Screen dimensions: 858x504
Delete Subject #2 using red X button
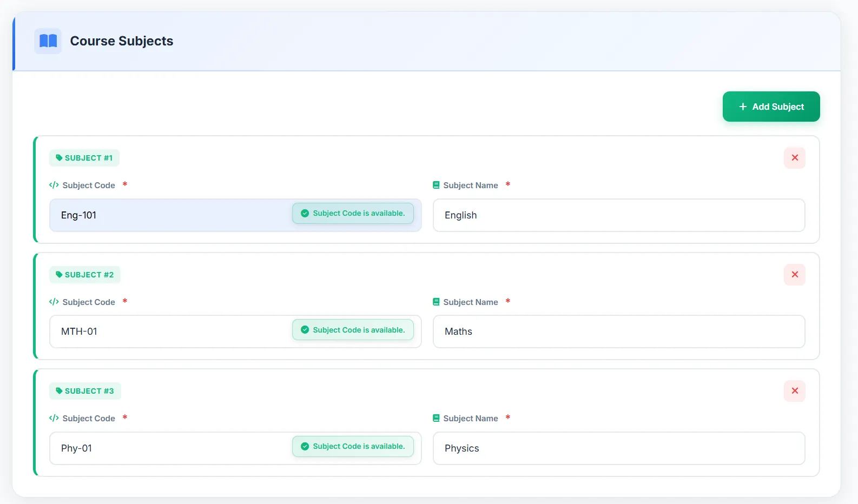pos(794,275)
